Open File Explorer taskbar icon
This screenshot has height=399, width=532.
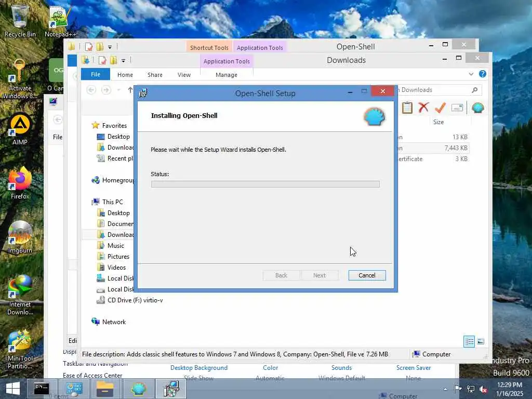pyautogui.click(x=105, y=389)
